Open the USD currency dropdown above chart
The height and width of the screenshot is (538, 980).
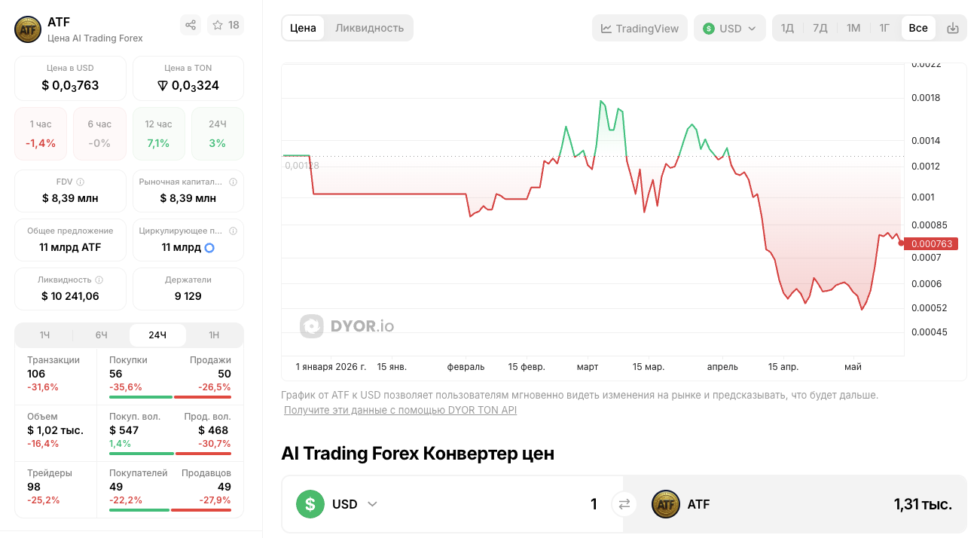pyautogui.click(x=729, y=28)
